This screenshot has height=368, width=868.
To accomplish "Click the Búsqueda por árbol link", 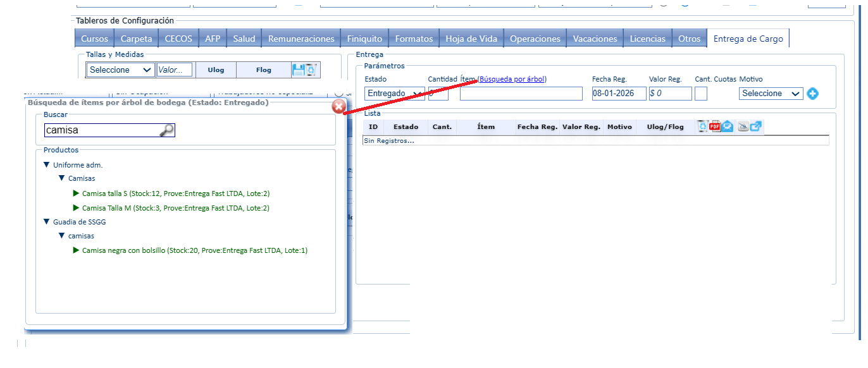I will click(x=512, y=79).
